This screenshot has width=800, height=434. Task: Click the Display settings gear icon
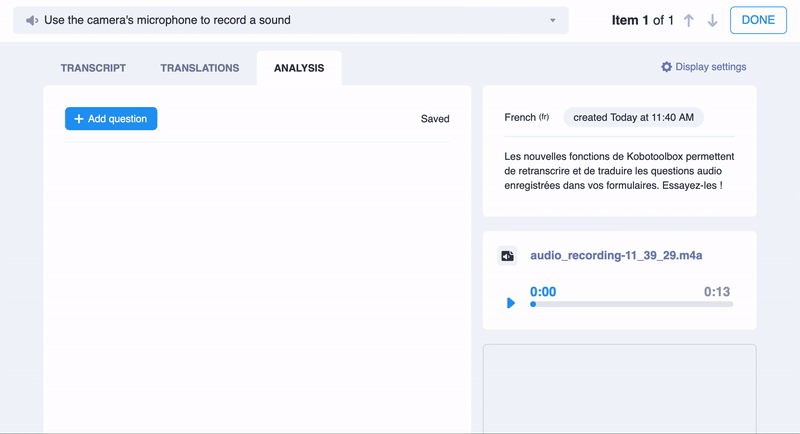click(666, 67)
